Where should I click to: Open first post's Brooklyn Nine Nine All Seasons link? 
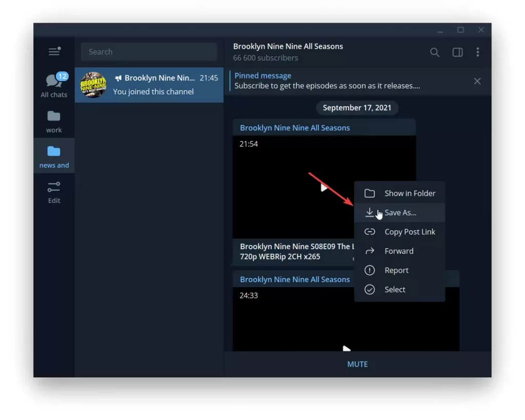coord(295,128)
